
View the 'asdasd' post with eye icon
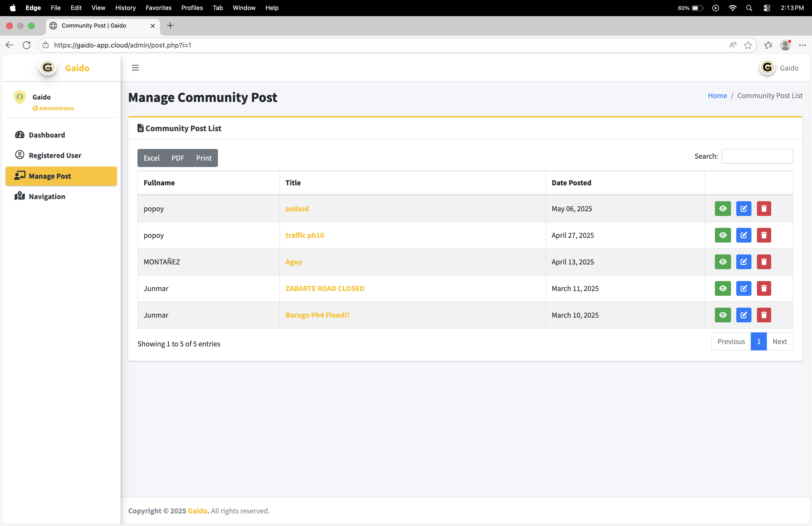pyautogui.click(x=723, y=209)
